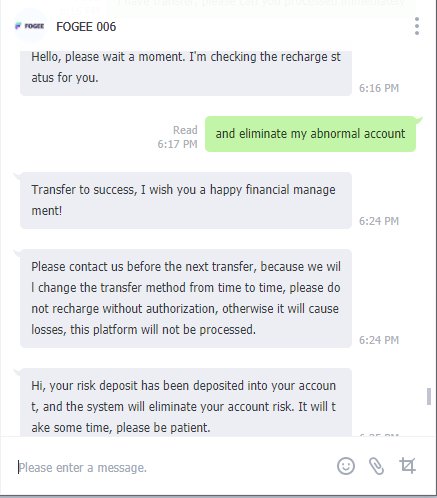Screen dimensions: 437x498
Task: Click the 'Read' status label
Action: click(185, 130)
